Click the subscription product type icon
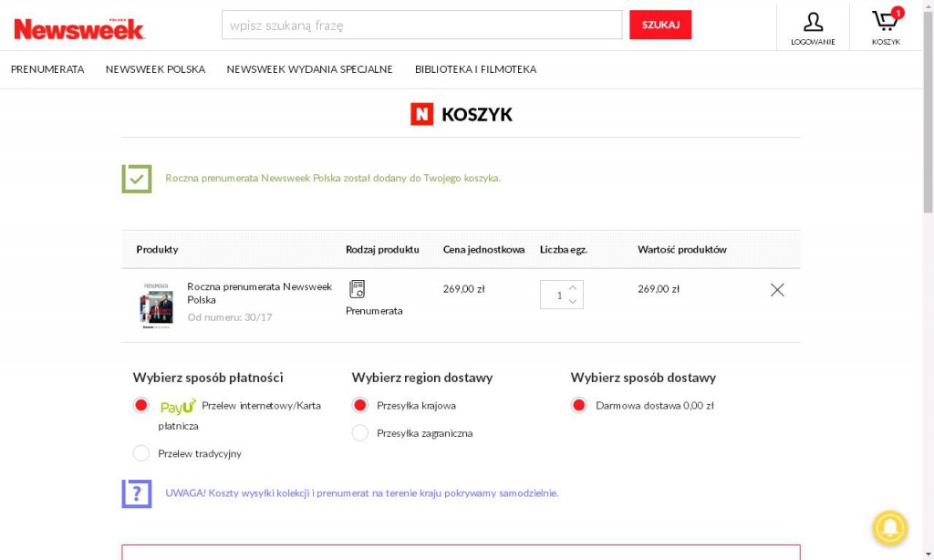934x560 pixels. pos(357,289)
